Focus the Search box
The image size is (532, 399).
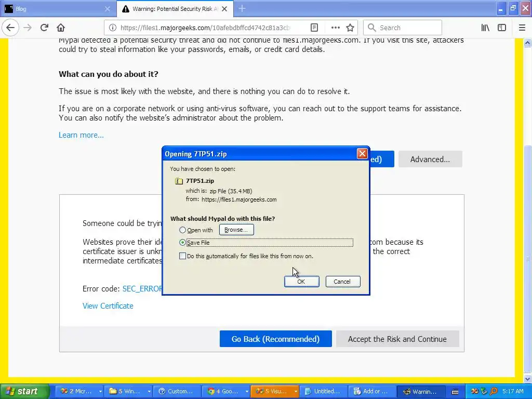click(x=403, y=28)
